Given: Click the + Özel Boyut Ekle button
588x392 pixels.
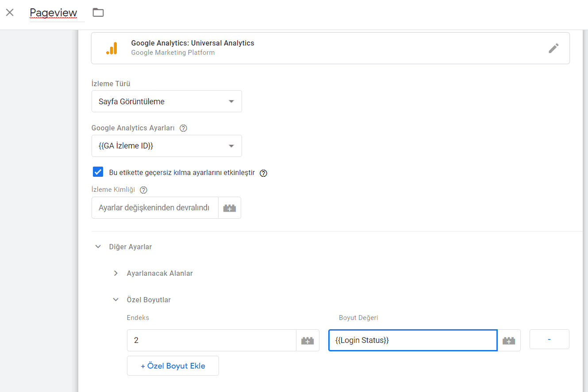Looking at the screenshot, I should pos(173,366).
